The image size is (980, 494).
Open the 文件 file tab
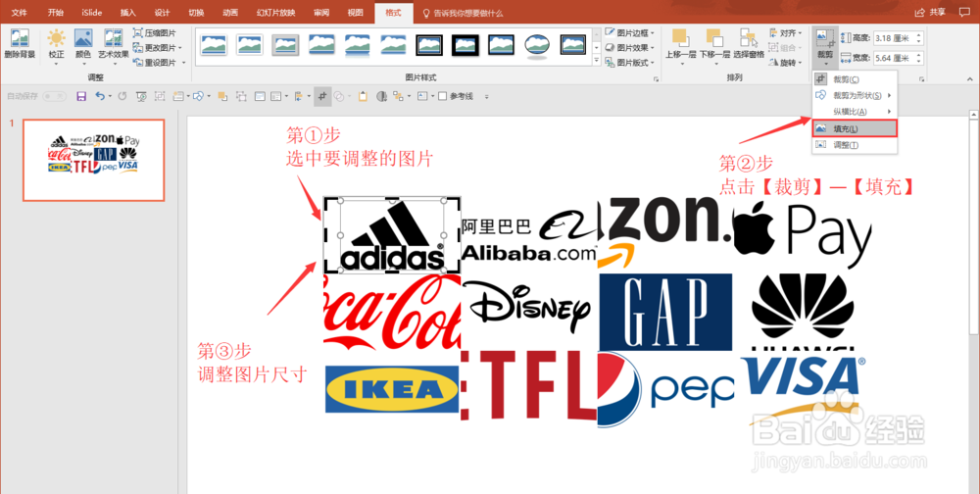(x=19, y=13)
